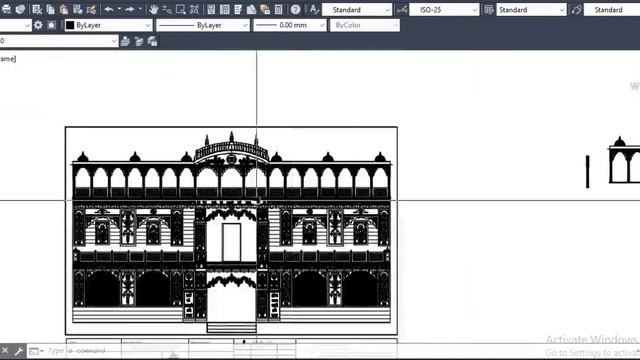
Task: Select the Pan hand tool
Action: tap(153, 9)
